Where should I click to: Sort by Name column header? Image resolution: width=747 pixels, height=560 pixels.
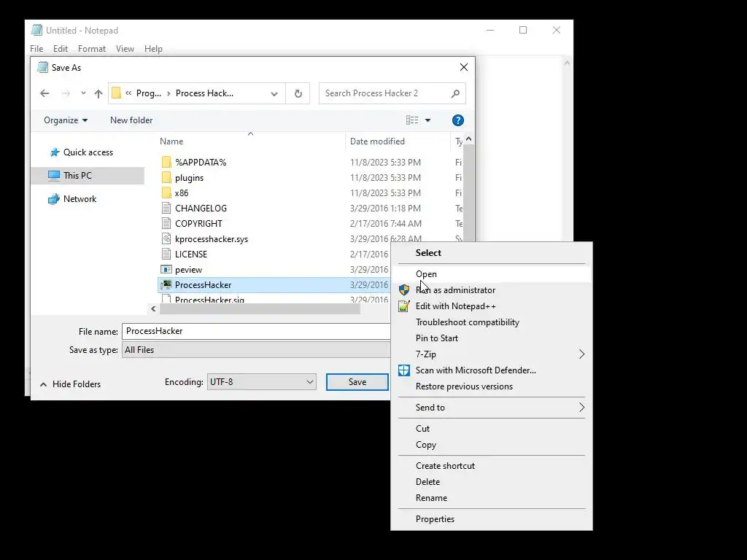[x=171, y=141]
